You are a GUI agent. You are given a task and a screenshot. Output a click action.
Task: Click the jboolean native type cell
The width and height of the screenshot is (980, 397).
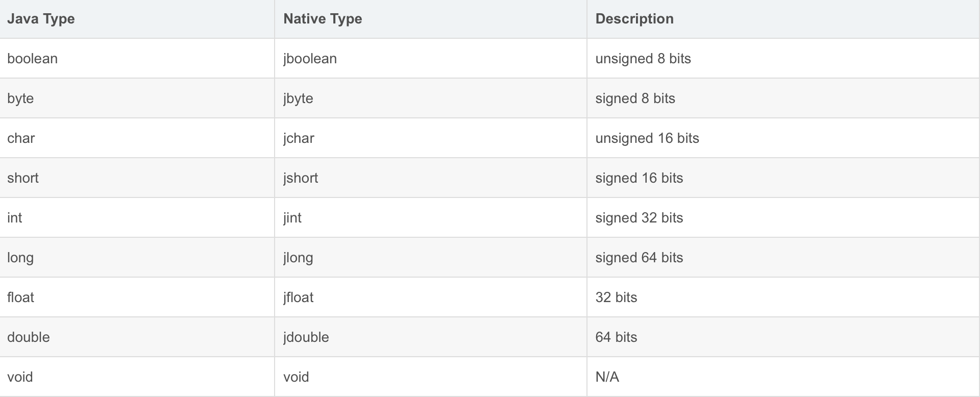[x=310, y=59]
